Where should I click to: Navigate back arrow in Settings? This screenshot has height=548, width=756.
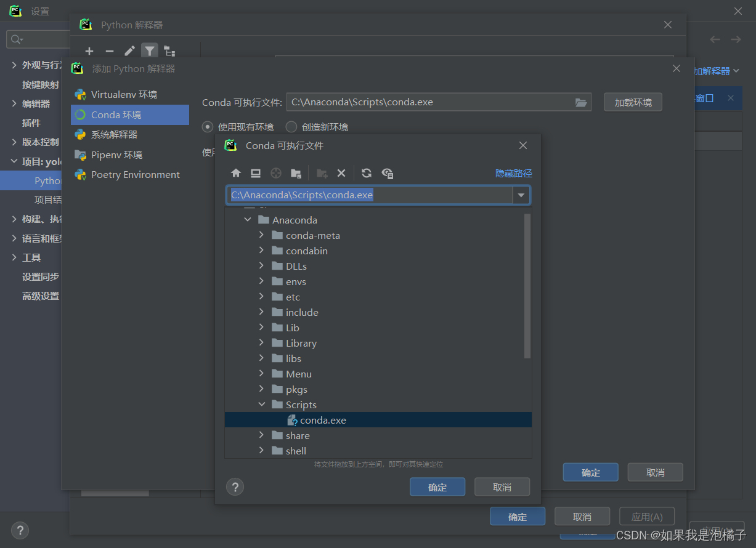pos(715,39)
